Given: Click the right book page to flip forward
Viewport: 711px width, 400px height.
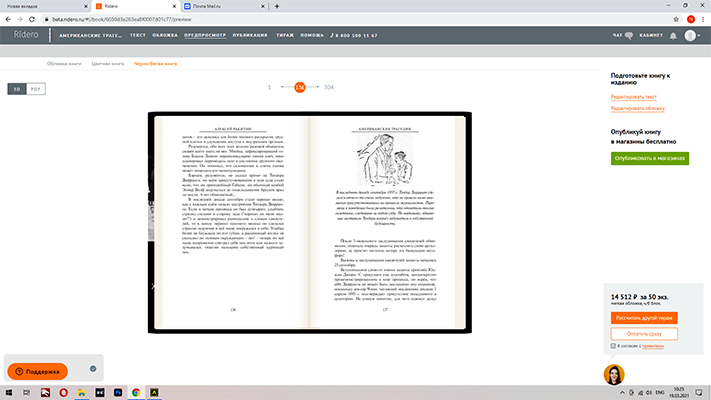Looking at the screenshot, I should coord(386,222).
